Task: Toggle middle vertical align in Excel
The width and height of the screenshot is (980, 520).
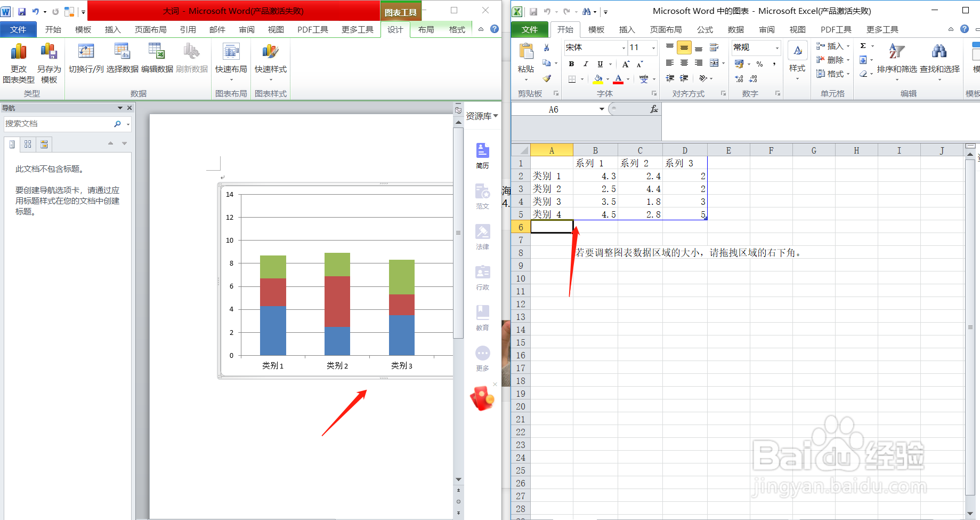Action: pos(684,47)
